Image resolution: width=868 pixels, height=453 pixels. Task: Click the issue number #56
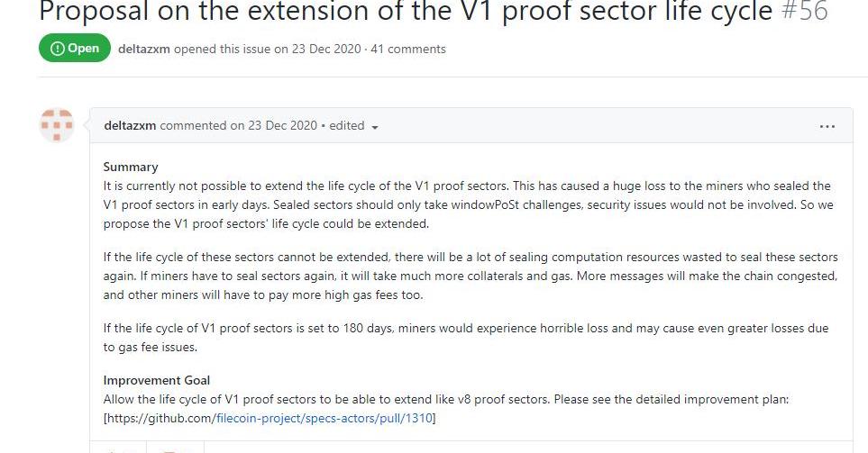click(804, 12)
